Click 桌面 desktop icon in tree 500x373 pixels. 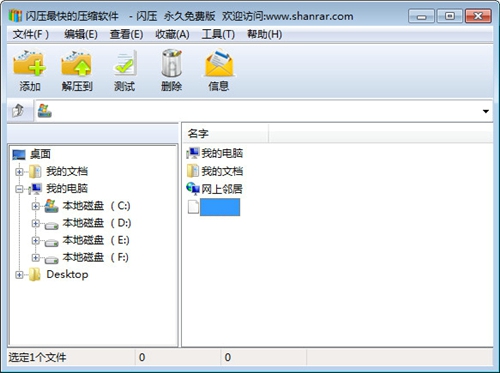[19, 154]
